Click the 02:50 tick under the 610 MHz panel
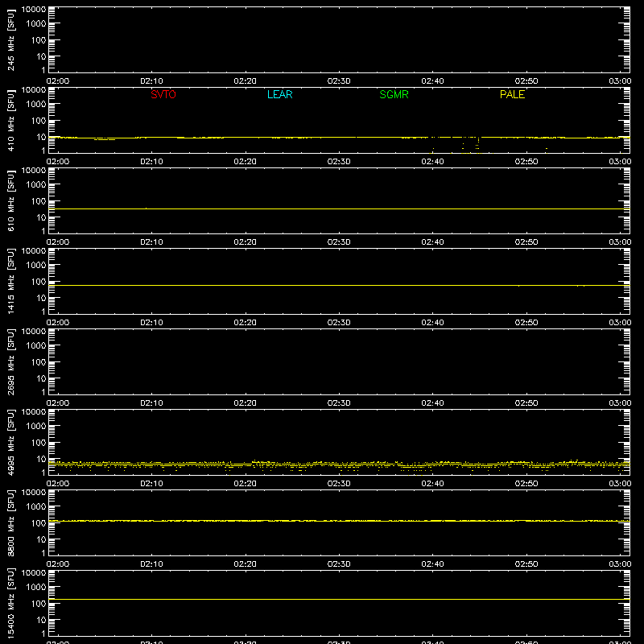Screen dimensions: 644x644 [x=526, y=242]
